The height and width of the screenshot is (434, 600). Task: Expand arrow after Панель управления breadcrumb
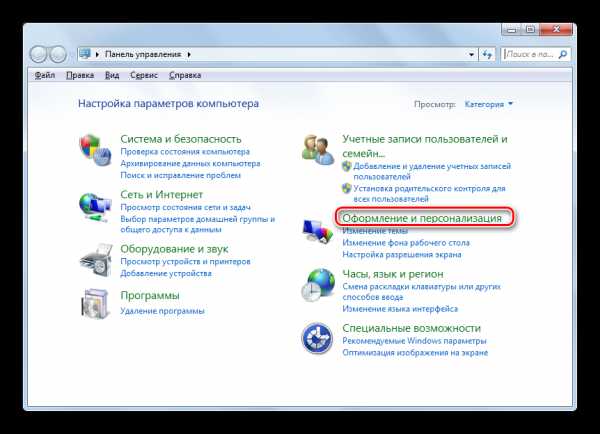coord(189,54)
